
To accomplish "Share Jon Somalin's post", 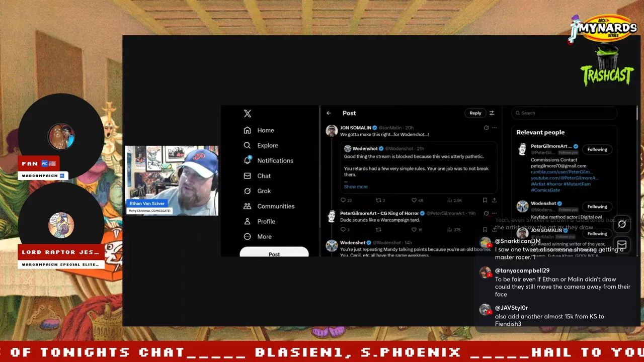I will (495, 200).
